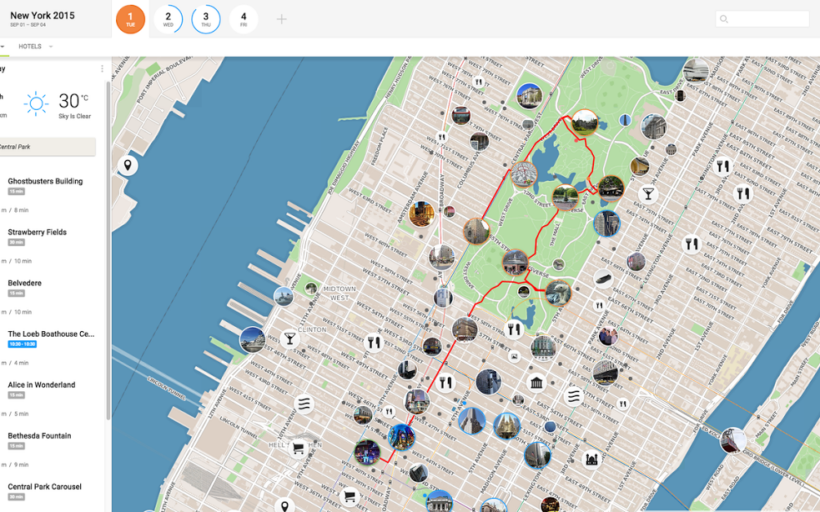Open the cocktail glass marker east of Central Park
The width and height of the screenshot is (820, 512).
649,193
